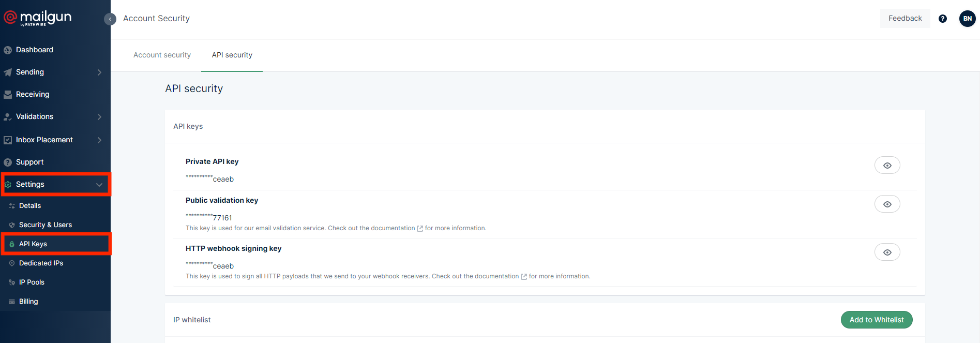Viewport: 980px width, 343px height.
Task: Expand the Sending submenu chevron
Action: tap(99, 72)
